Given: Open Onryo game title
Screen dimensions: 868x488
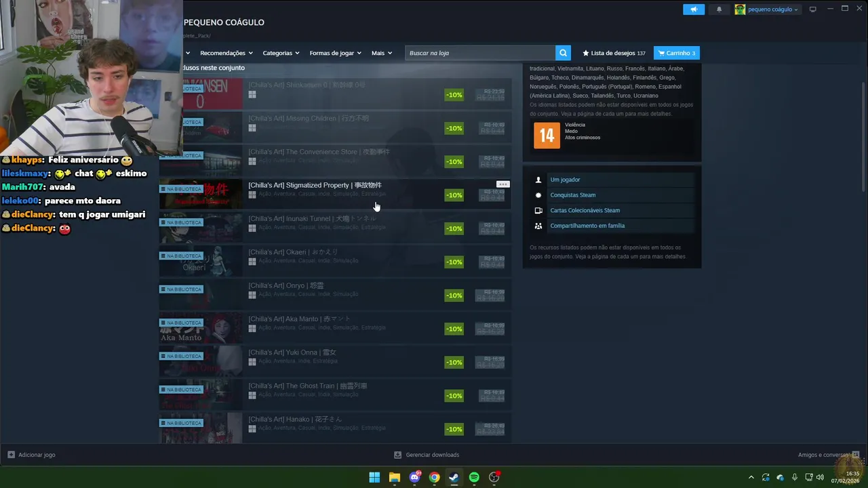Looking at the screenshot, I should coord(286,285).
